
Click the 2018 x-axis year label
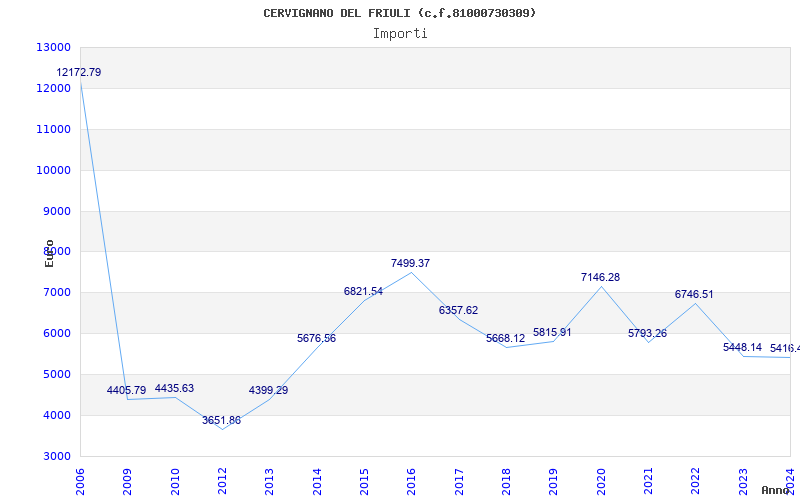pos(506,482)
